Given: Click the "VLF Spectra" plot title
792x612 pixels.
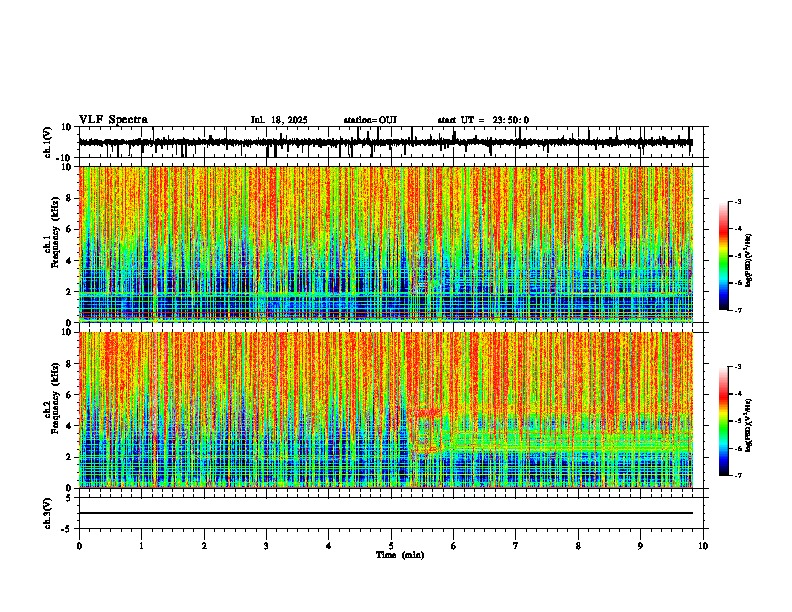Looking at the screenshot, I should tap(113, 120).
